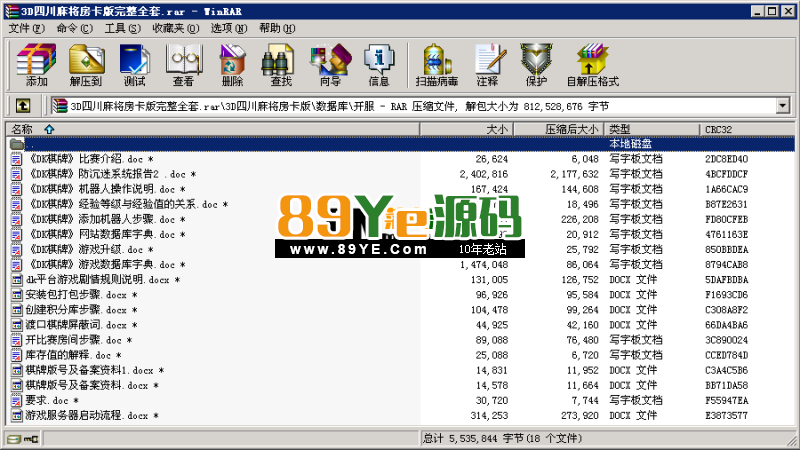Select 《DK棋牌》游戏升级.doc file
This screenshot has height=450, width=800.
(90, 249)
